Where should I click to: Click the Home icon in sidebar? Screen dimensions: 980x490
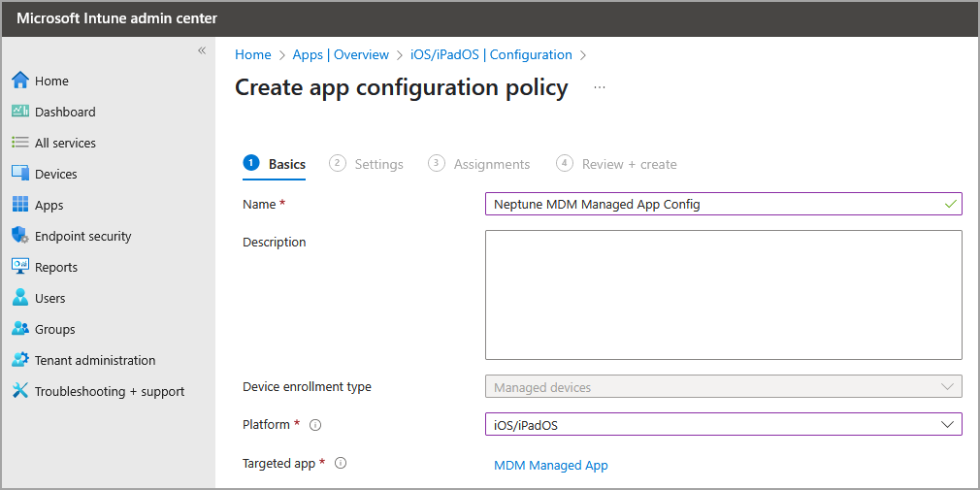coord(20,81)
